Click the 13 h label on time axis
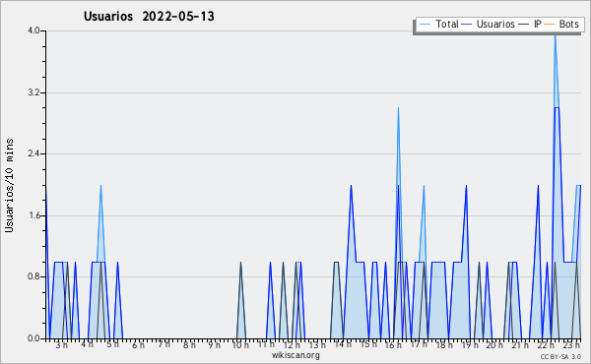 click(317, 344)
